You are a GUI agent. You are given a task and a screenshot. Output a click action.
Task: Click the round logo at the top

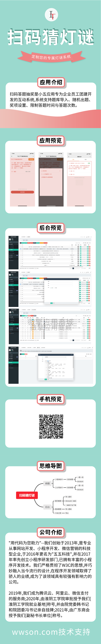coord(51,15)
